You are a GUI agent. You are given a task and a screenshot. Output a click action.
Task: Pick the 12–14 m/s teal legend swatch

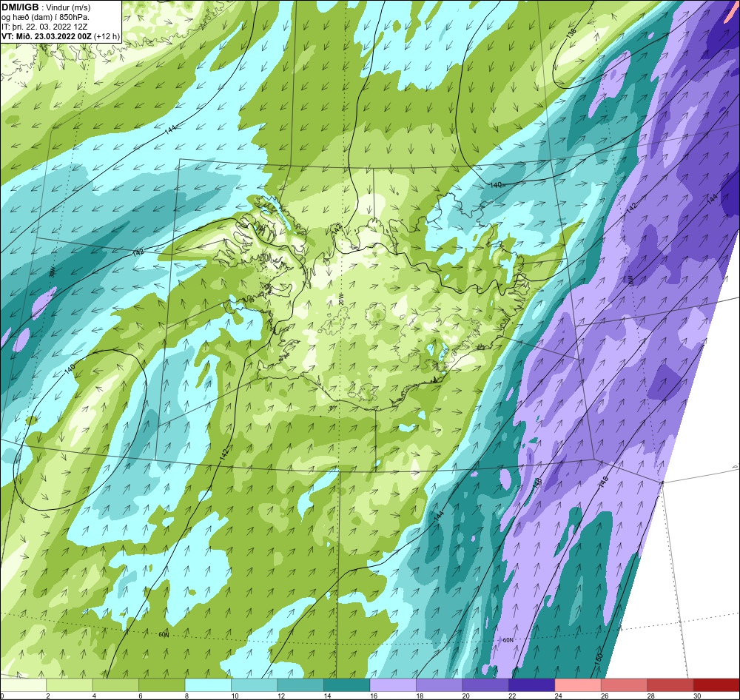(x=300, y=685)
